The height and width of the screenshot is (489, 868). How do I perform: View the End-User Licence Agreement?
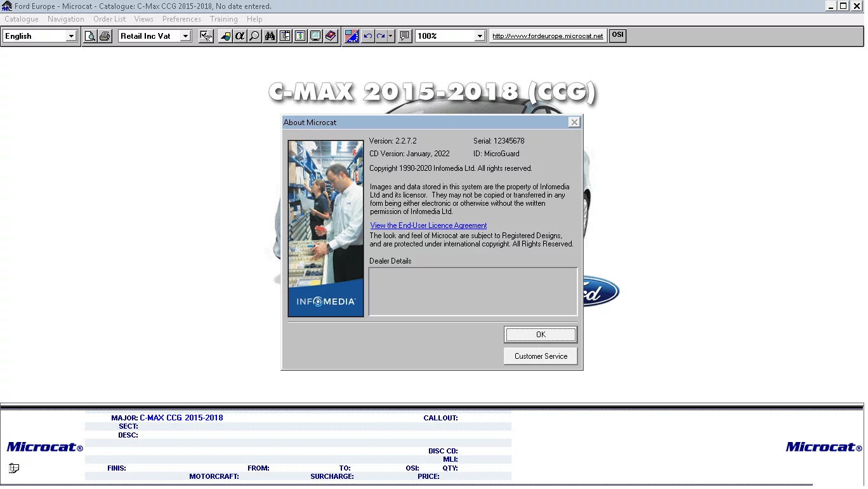428,225
